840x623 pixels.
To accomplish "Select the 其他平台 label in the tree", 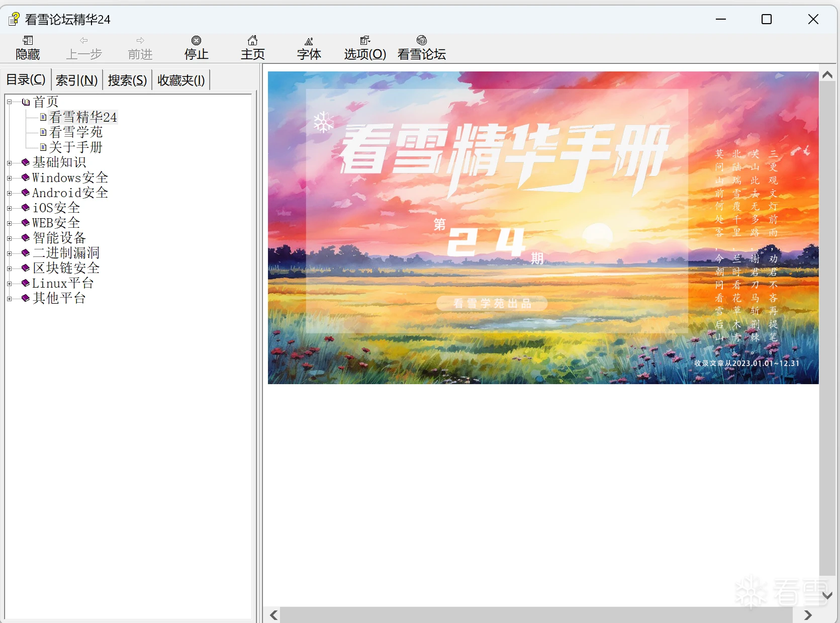I will click(x=59, y=298).
